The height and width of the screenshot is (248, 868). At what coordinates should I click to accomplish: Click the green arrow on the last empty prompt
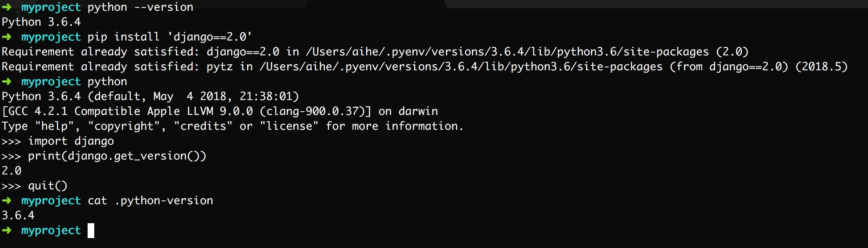click(x=7, y=230)
